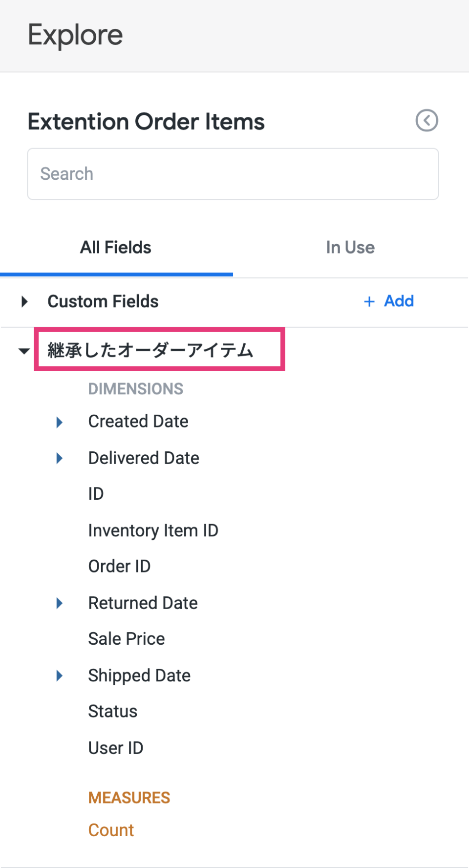
Task: Switch to the In Use tab
Action: coord(350,248)
